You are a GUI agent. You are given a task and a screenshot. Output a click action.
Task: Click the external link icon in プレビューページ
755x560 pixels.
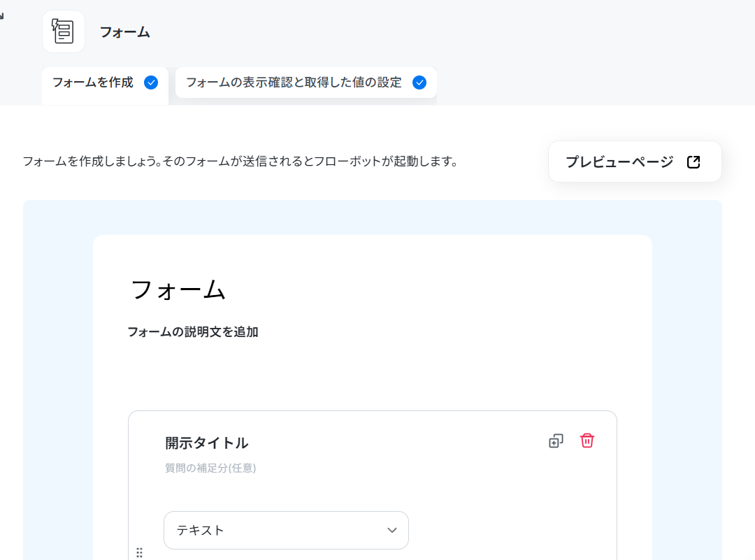(693, 161)
